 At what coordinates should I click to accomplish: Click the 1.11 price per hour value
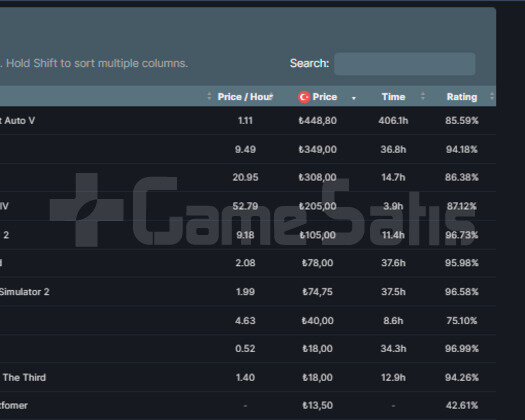(x=245, y=121)
